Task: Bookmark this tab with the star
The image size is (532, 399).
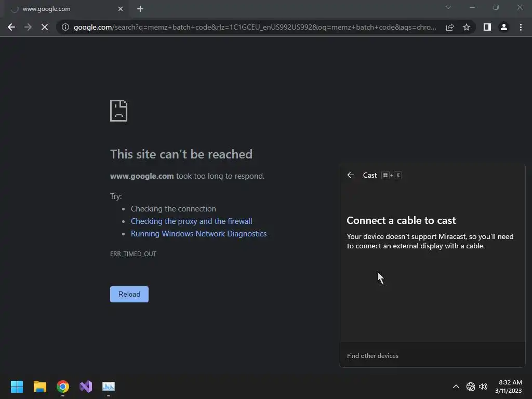Action: tap(467, 27)
